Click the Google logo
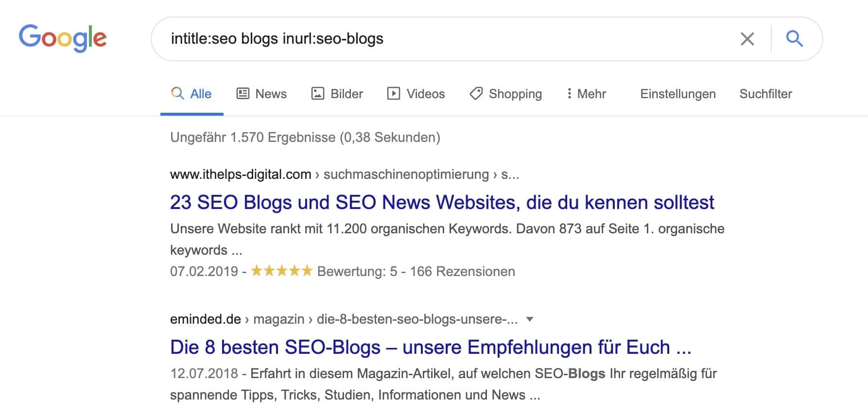 [x=63, y=37]
